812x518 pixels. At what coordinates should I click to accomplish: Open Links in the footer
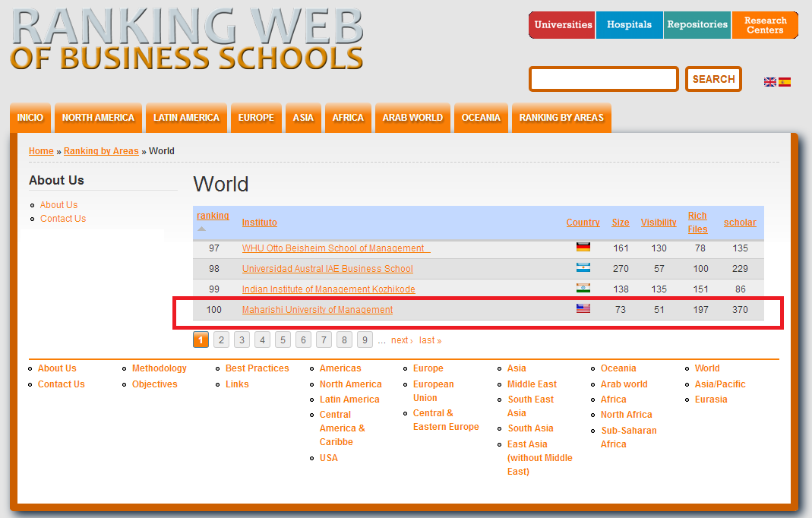237,384
